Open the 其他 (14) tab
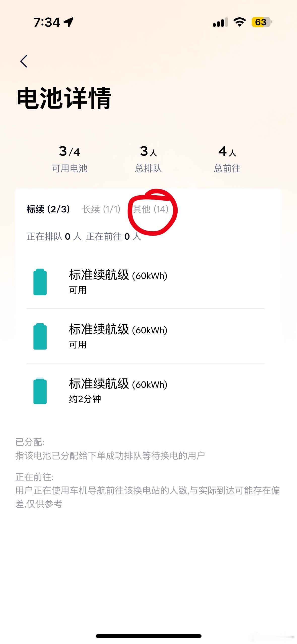This screenshot has width=297, height=644. [151, 209]
